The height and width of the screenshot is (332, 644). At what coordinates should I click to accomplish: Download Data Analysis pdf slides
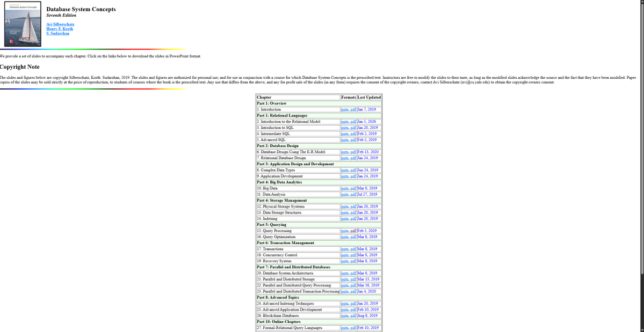353,194
